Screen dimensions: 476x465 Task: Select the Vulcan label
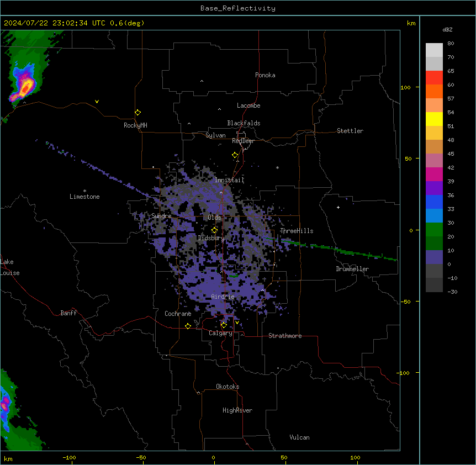[300, 437]
